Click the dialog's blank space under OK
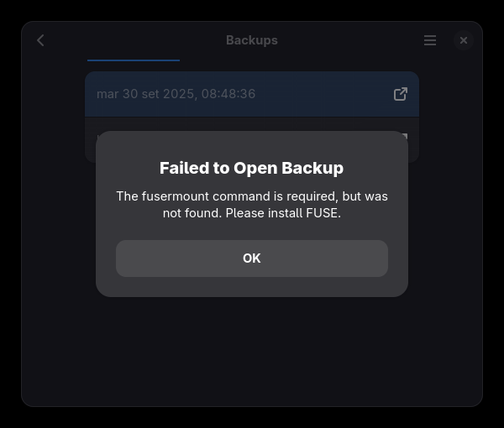This screenshot has height=428, width=504. [252, 286]
